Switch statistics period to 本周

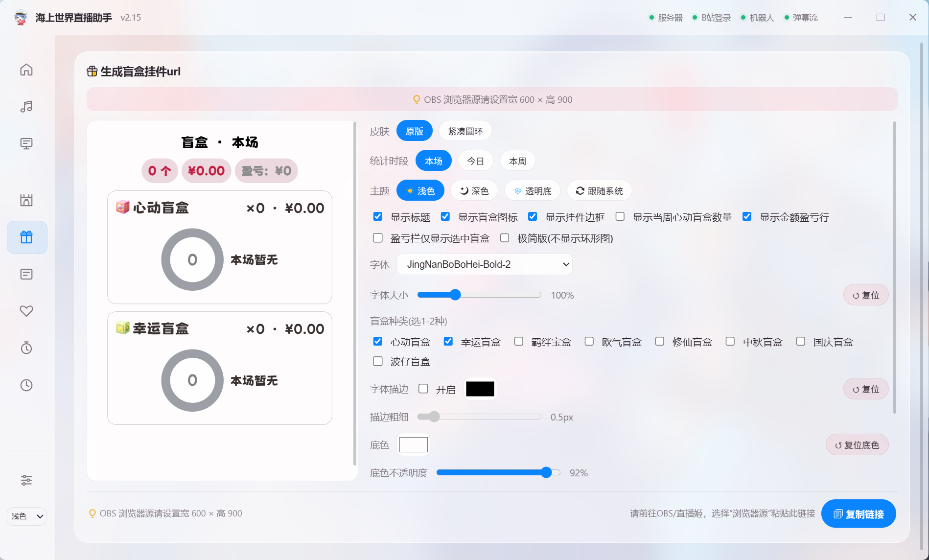point(517,161)
